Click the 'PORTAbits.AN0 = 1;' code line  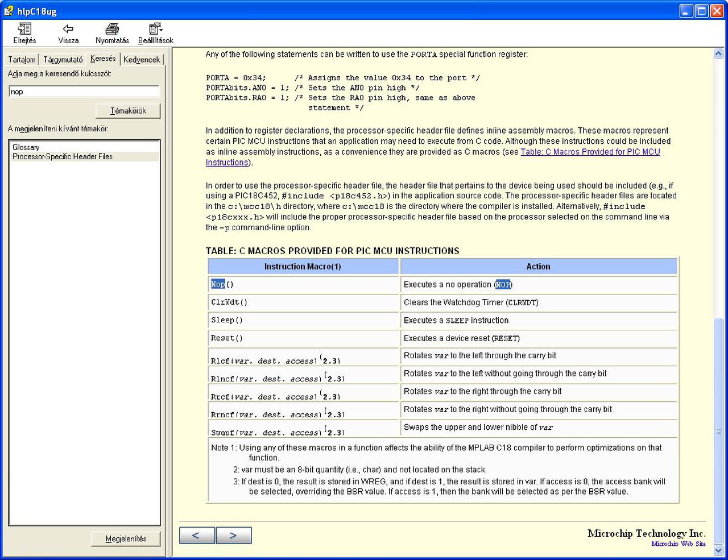(313, 88)
